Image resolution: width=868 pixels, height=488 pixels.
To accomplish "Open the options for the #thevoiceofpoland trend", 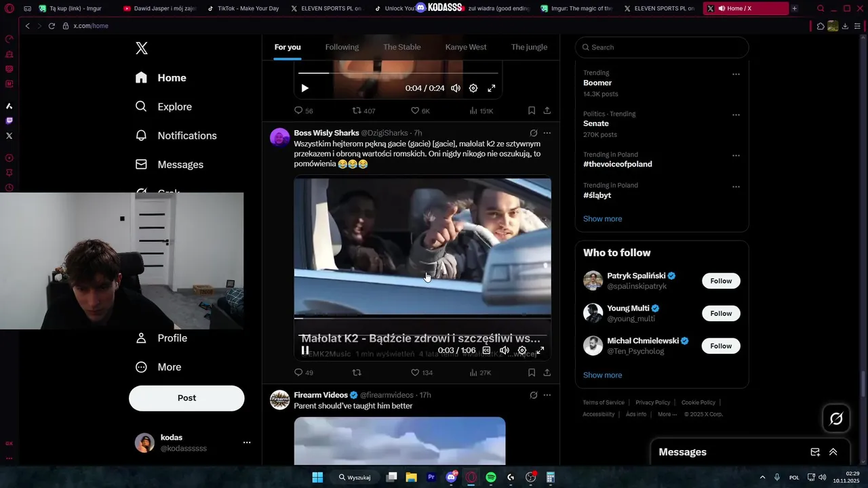I will click(x=736, y=156).
